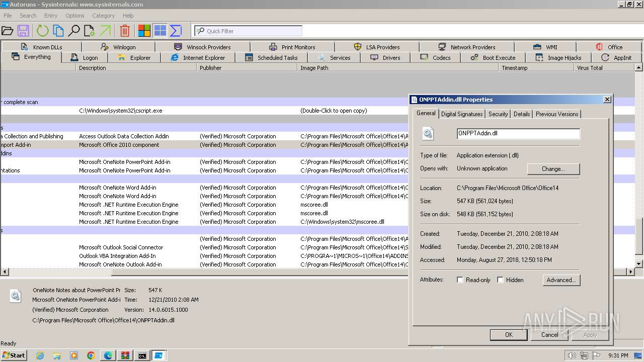Switch to the Image Hijacks tab
Image resolution: width=644 pixels, height=362 pixels.
tap(558, 58)
